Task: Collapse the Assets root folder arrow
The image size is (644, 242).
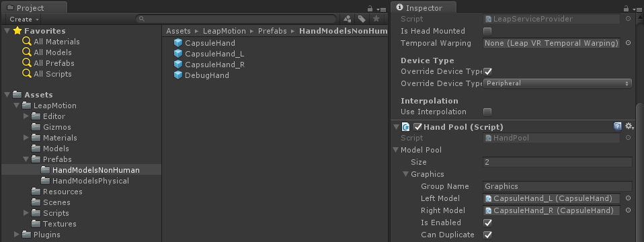Action: point(7,95)
